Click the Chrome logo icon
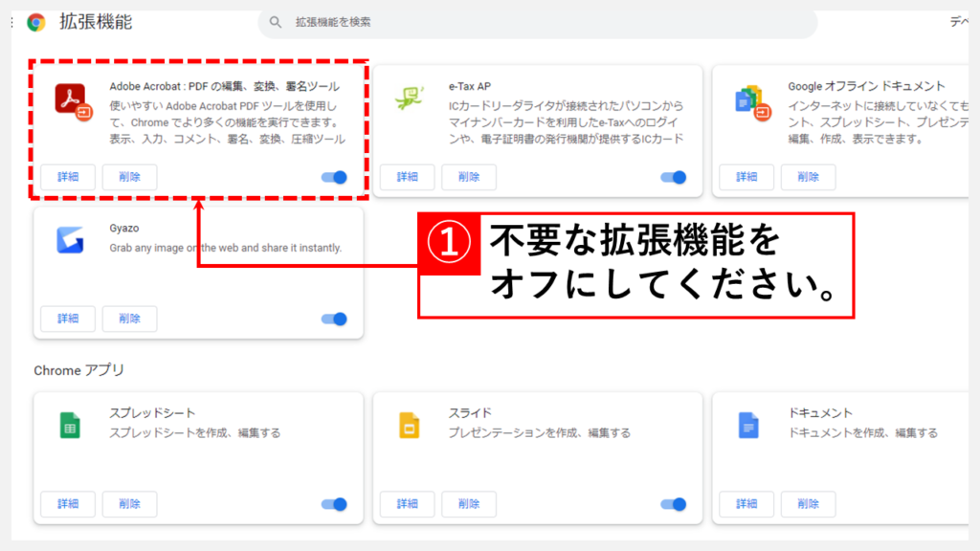The height and width of the screenshot is (551, 980). [36, 23]
